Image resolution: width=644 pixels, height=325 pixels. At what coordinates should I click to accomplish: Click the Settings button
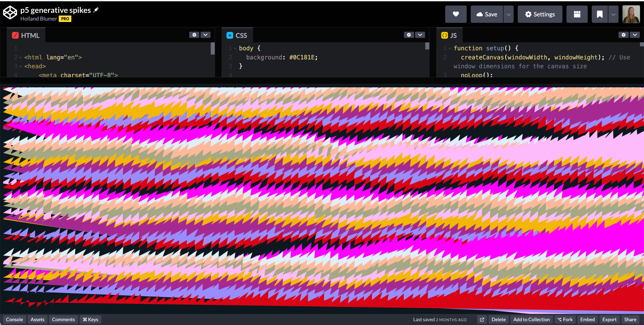pyautogui.click(x=540, y=14)
